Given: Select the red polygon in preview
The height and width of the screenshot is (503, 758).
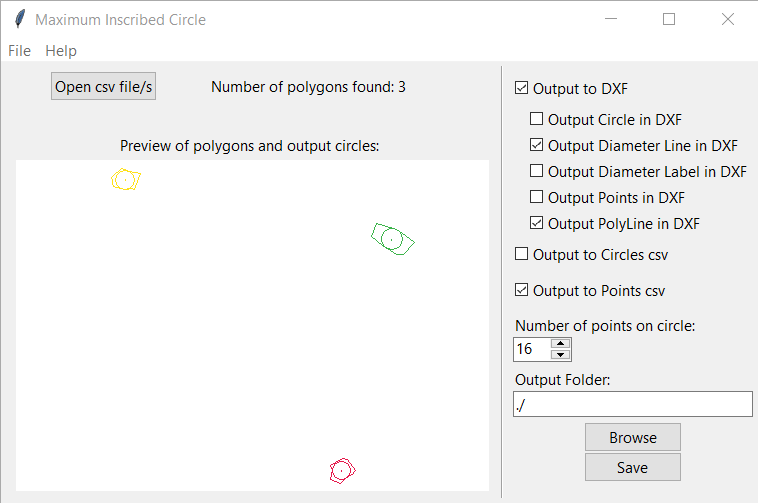Looking at the screenshot, I should click(342, 471).
